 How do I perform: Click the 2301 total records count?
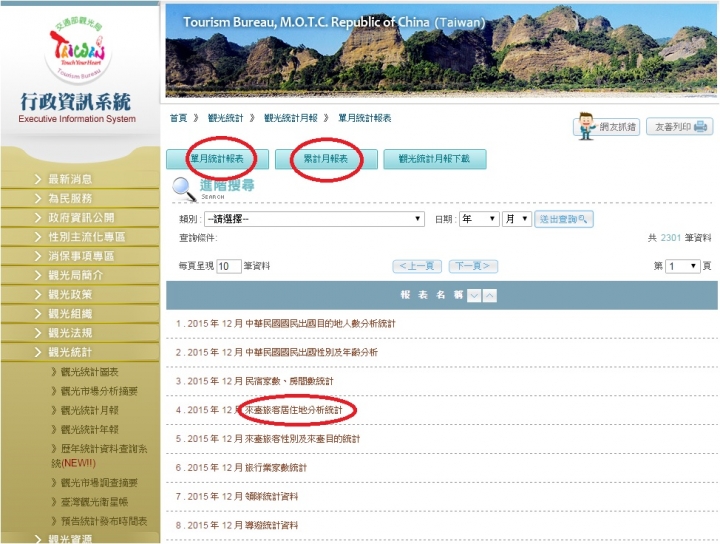pos(670,238)
